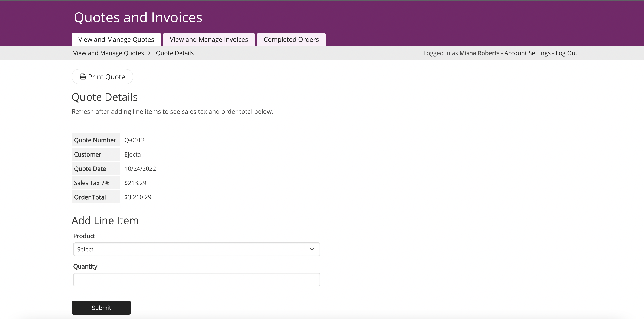Open View and Manage Invoices tab
The image size is (644, 319).
[209, 39]
